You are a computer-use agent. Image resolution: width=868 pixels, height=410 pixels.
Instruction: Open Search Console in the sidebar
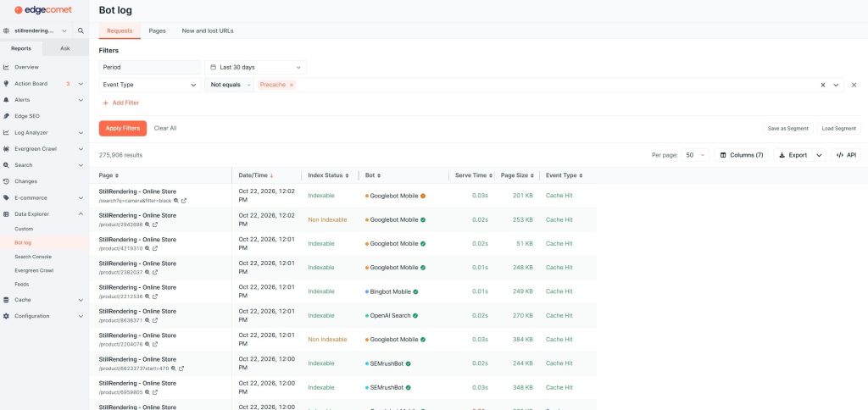[x=33, y=257]
